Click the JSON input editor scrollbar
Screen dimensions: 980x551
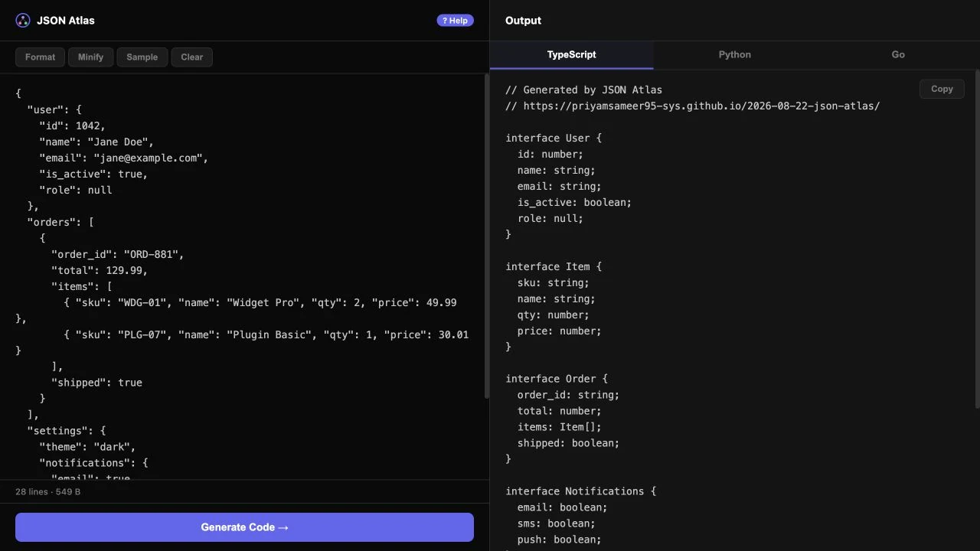click(487, 236)
